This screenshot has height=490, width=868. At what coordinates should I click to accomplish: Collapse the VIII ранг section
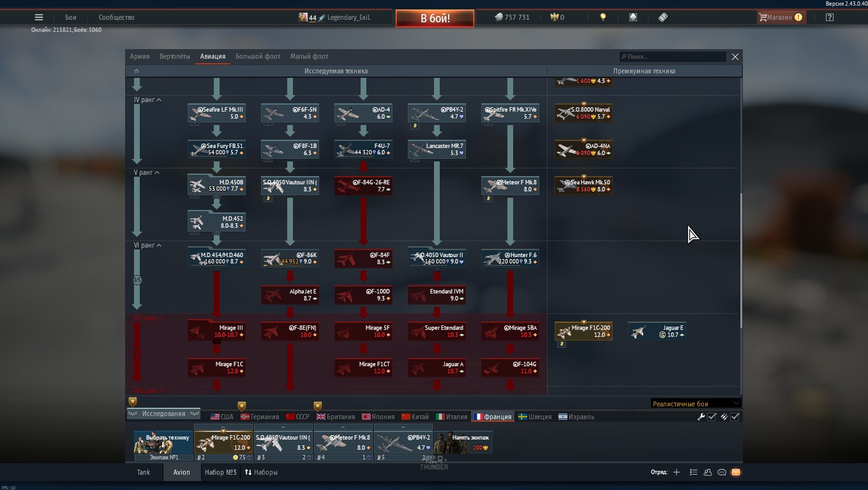point(150,390)
